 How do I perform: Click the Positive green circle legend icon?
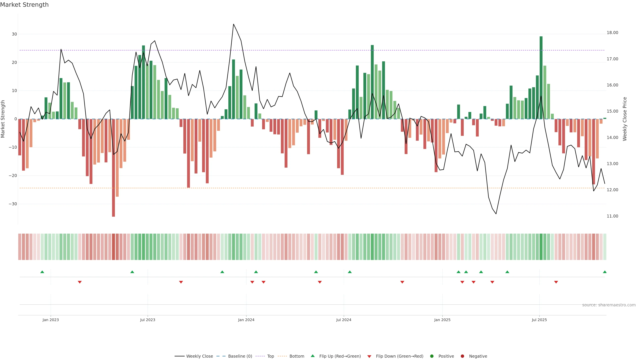click(432, 356)
